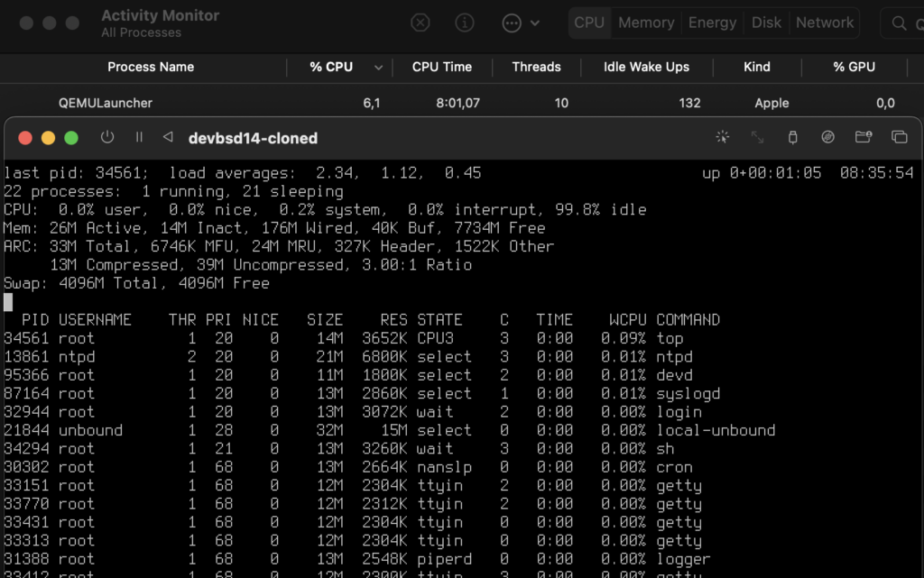The image size is (924, 578).
Task: Open the more options ellipsis menu
Action: [x=511, y=23]
